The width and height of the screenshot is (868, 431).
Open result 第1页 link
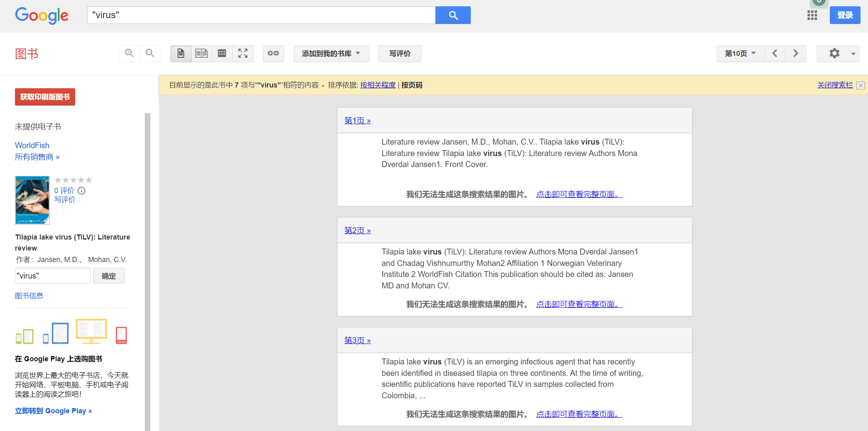click(x=357, y=121)
